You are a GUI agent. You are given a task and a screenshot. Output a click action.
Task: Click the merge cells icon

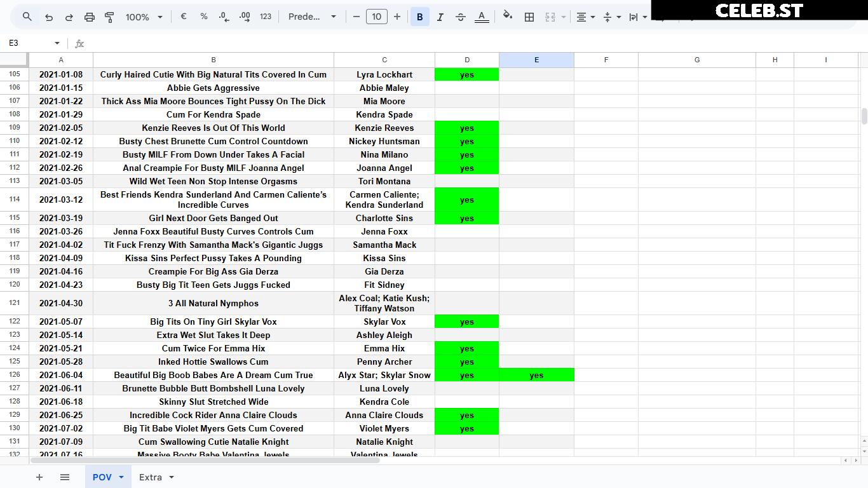pos(550,17)
